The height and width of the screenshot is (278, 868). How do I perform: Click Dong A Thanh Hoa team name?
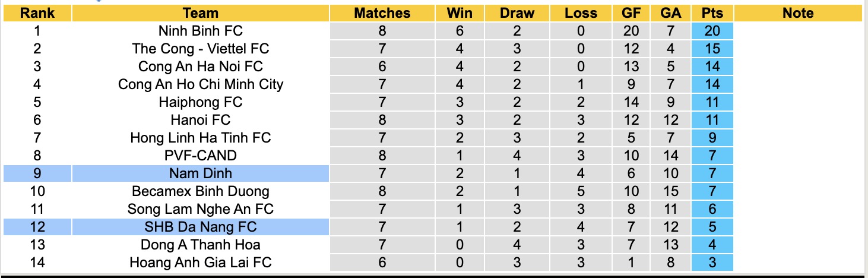(x=201, y=245)
